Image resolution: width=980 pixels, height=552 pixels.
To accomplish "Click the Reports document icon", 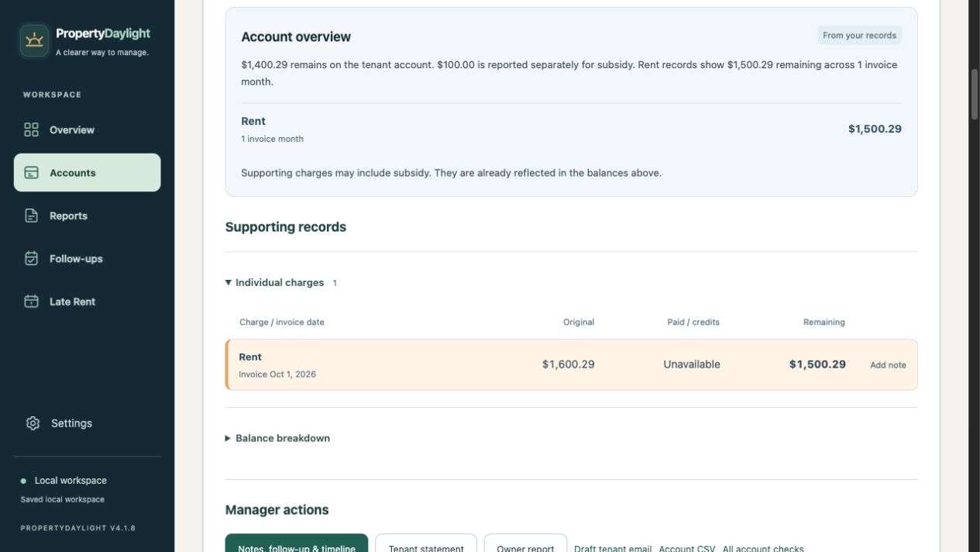I will pyautogui.click(x=31, y=216).
